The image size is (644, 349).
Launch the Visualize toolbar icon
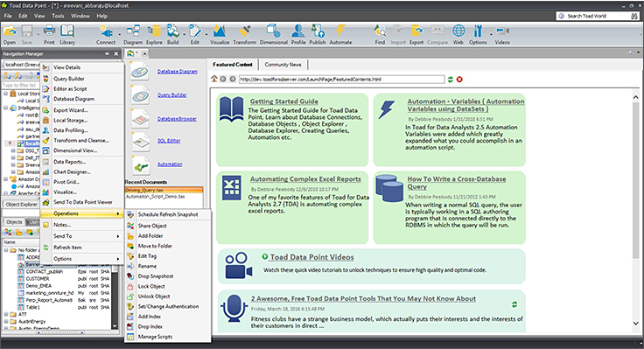pyautogui.click(x=220, y=34)
